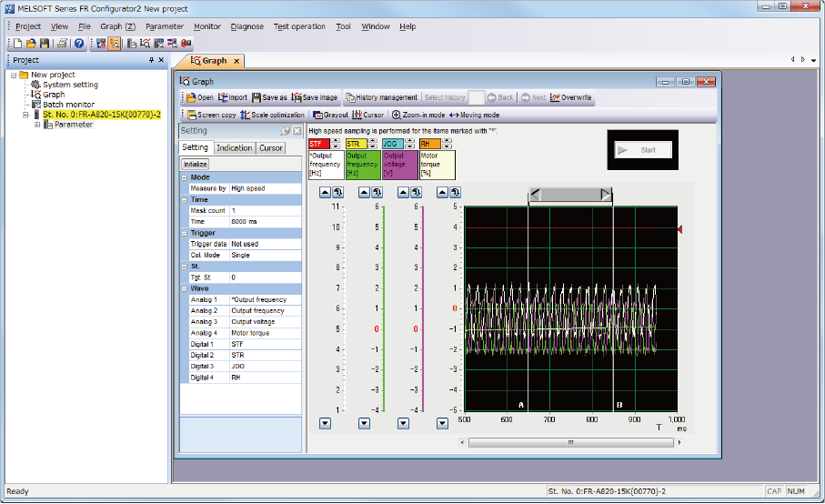Click the rightmost red icon in main toolbar
Screen dimensions: 825x504
pyautogui.click(x=186, y=44)
